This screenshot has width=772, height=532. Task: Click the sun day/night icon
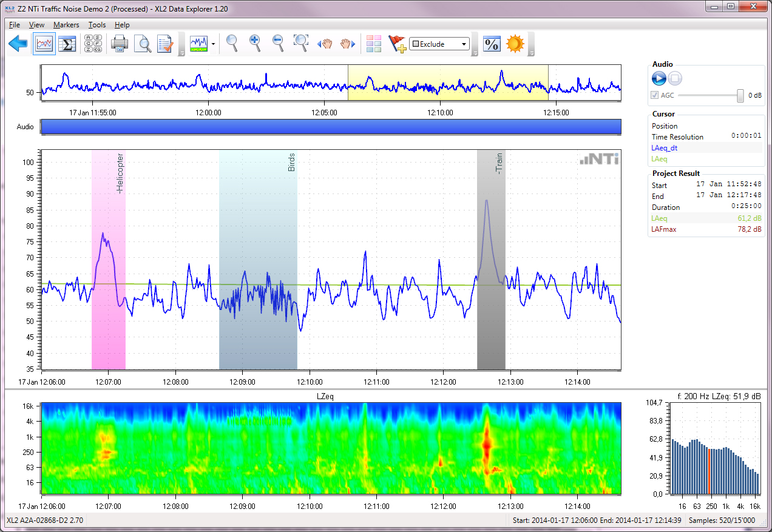point(515,44)
